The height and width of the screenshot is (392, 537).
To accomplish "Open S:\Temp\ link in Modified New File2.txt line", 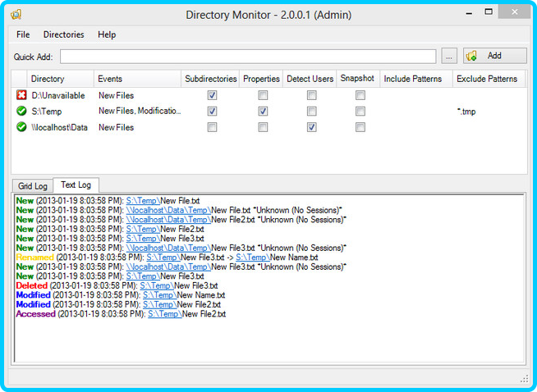I will click(x=159, y=304).
